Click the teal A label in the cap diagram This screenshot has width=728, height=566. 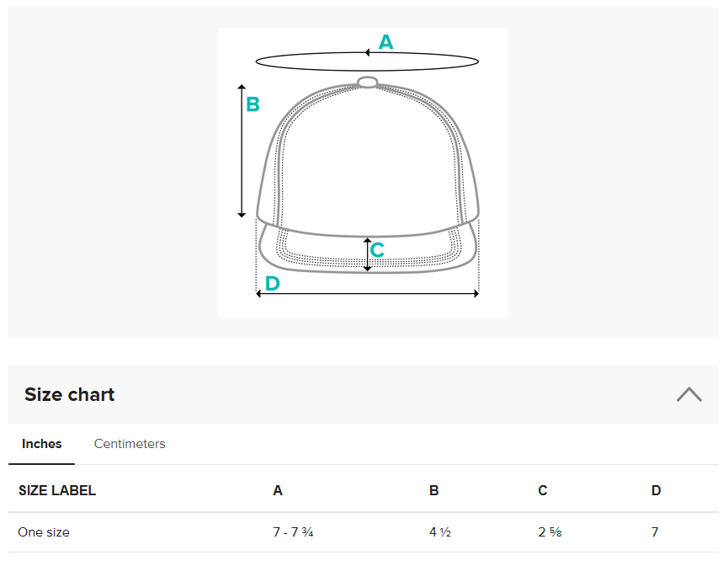(385, 42)
